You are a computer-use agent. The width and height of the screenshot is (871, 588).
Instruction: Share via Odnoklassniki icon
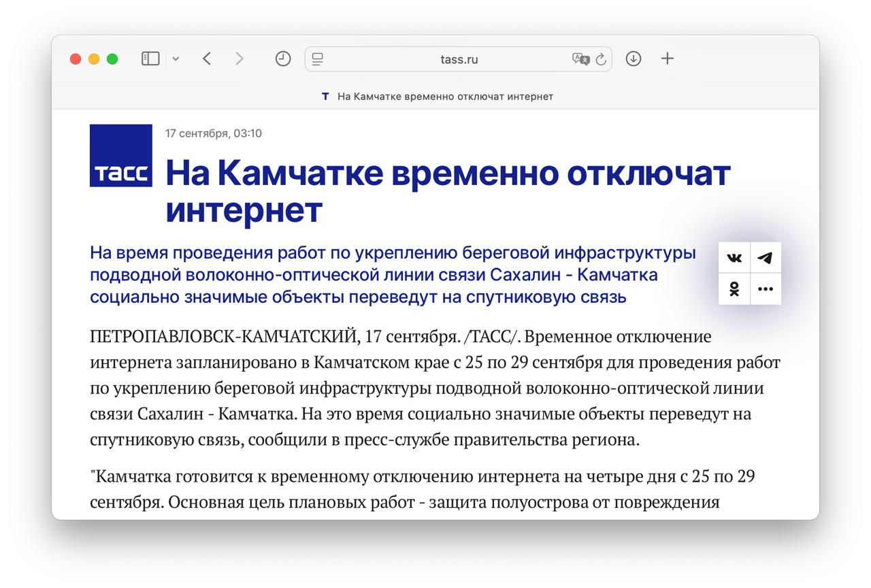click(734, 289)
